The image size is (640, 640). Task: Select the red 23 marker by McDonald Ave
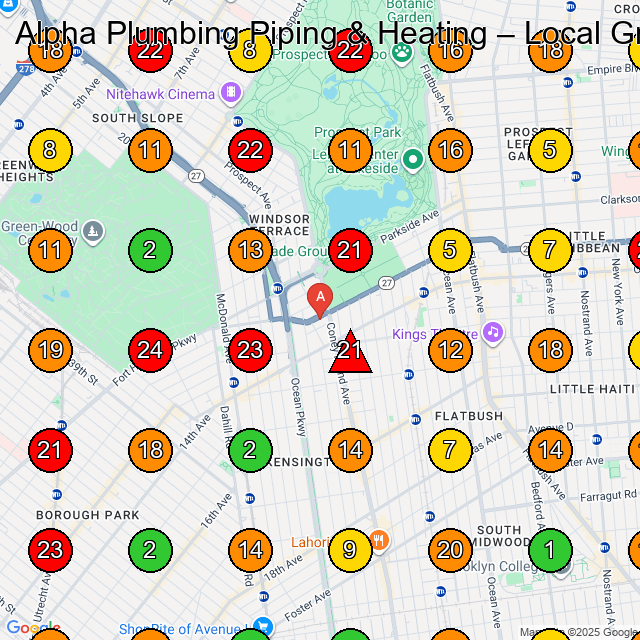coord(250,350)
